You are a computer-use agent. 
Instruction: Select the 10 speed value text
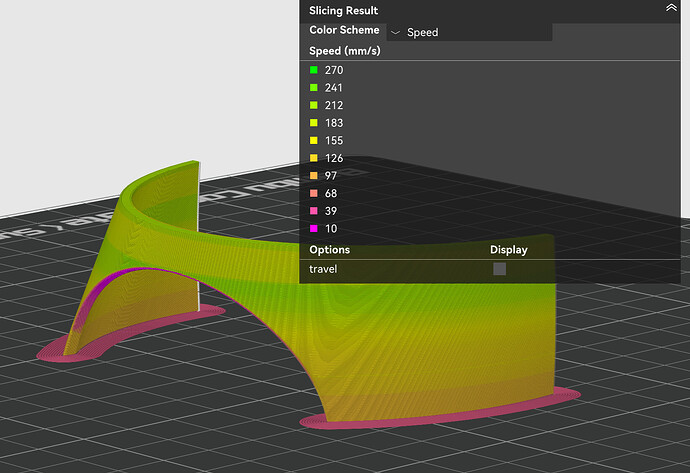coord(331,228)
